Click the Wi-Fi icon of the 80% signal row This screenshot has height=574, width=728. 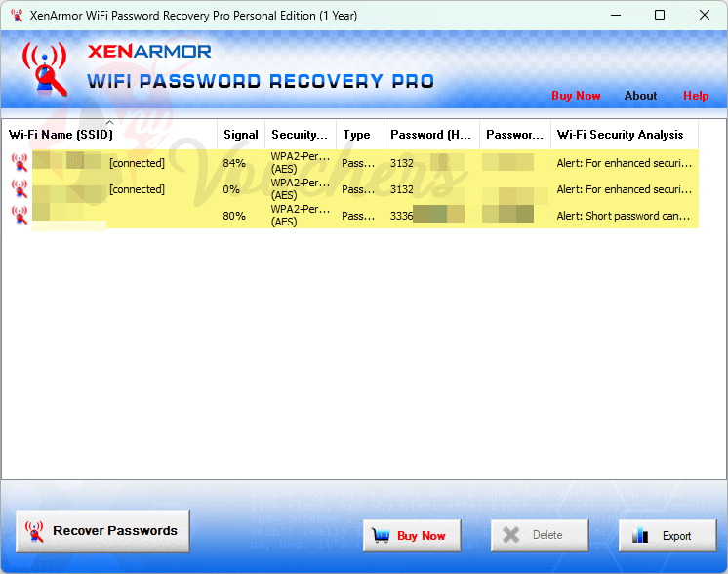pyautogui.click(x=20, y=215)
